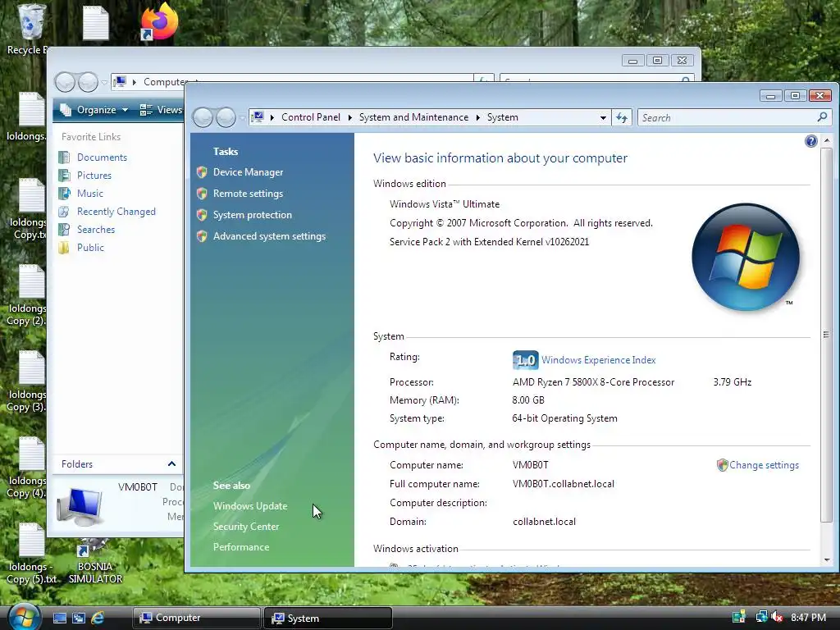Image resolution: width=840 pixels, height=630 pixels.
Task: Click the magnifier icon in System search box
Action: click(822, 116)
